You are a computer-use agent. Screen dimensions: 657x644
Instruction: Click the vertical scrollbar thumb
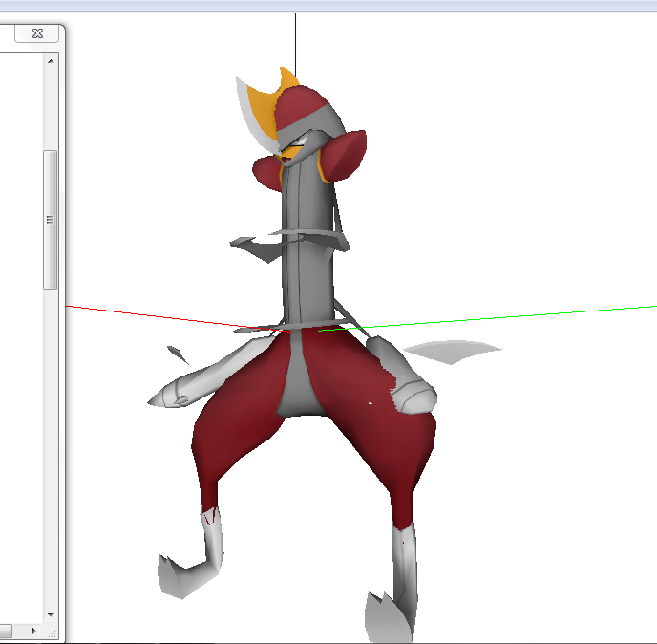(51, 220)
